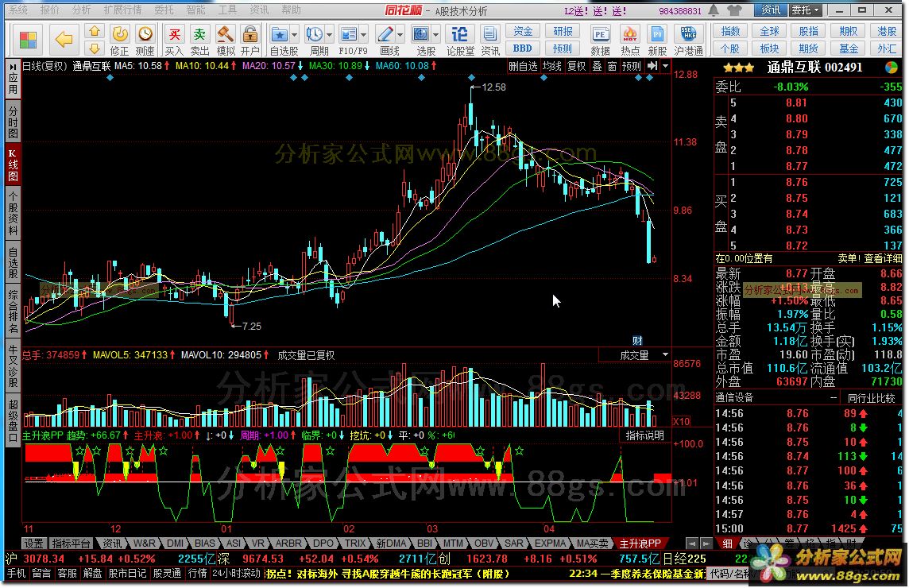
Task: Toggle the 均线 moving average display
Action: coord(552,66)
